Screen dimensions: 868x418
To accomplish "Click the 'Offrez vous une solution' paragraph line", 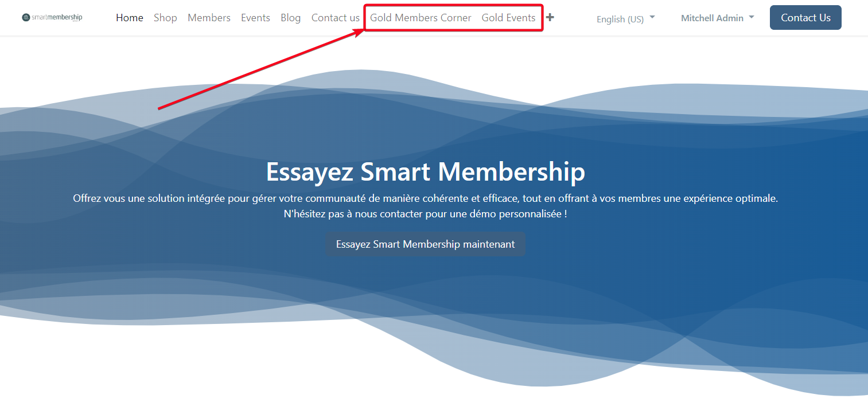I will pos(425,198).
